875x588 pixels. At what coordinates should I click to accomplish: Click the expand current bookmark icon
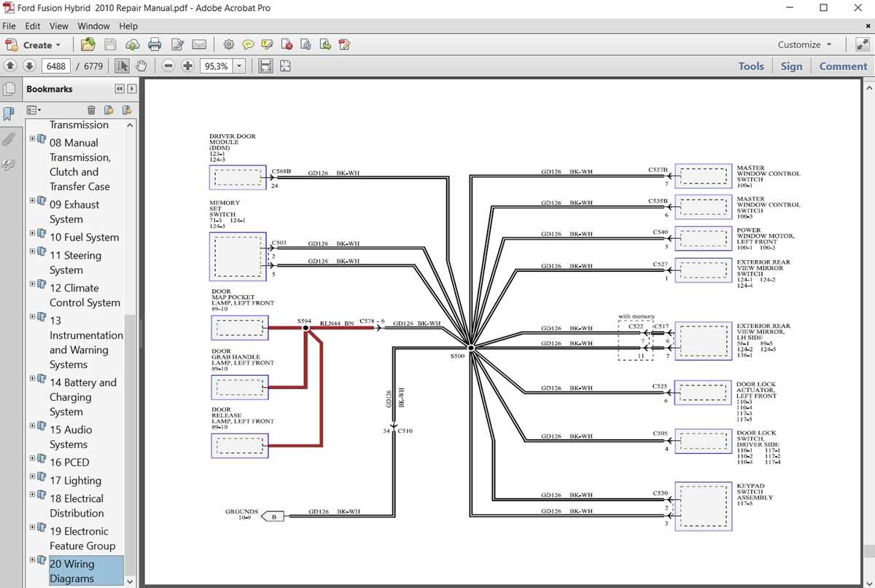point(127,110)
